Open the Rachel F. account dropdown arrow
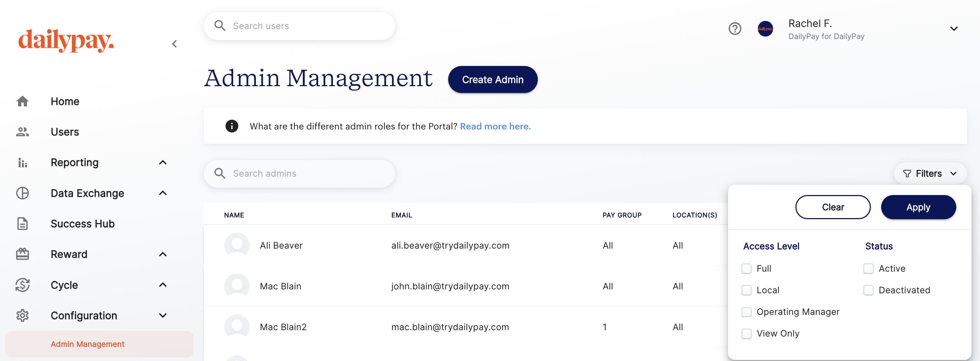 [x=953, y=29]
